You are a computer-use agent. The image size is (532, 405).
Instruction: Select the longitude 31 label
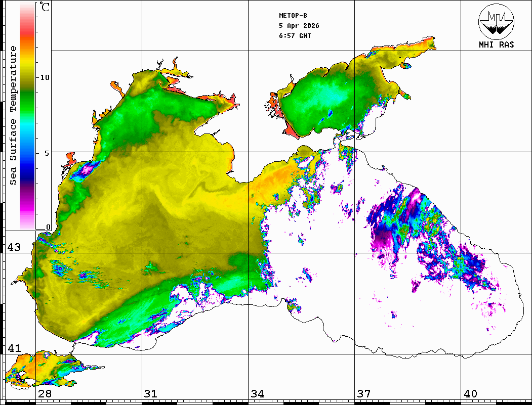[x=151, y=394]
